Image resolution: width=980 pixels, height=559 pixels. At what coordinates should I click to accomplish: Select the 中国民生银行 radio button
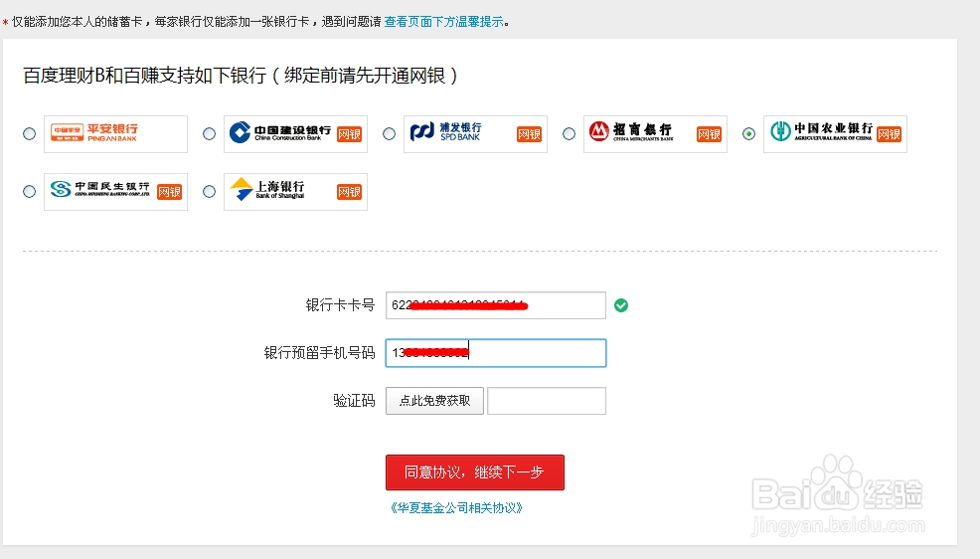coord(30,191)
